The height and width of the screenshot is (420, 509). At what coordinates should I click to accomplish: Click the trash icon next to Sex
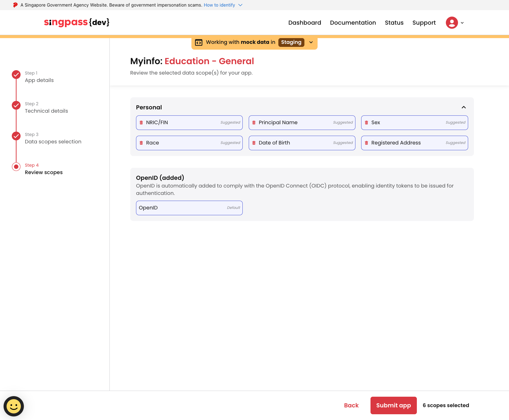click(x=366, y=123)
